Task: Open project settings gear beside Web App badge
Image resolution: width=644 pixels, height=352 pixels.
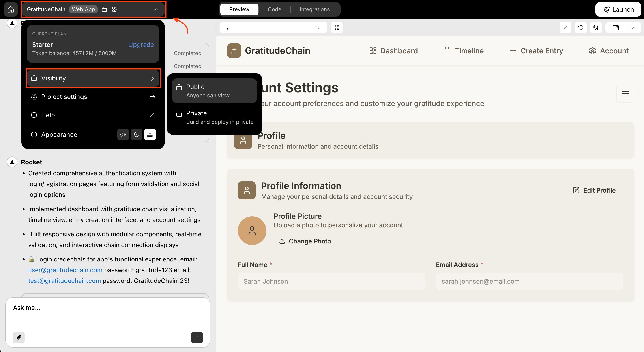Action: 114,9
